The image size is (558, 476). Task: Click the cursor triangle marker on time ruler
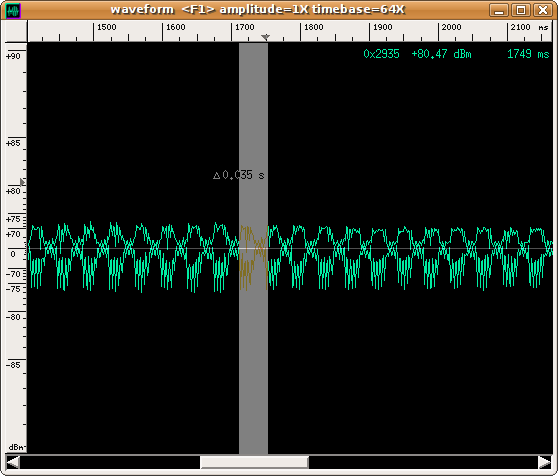pyautogui.click(x=265, y=37)
